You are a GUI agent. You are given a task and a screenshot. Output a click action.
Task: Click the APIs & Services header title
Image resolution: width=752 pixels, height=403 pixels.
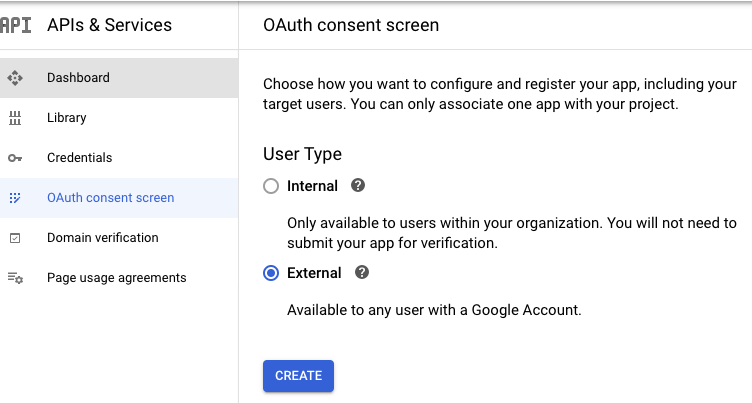(109, 25)
